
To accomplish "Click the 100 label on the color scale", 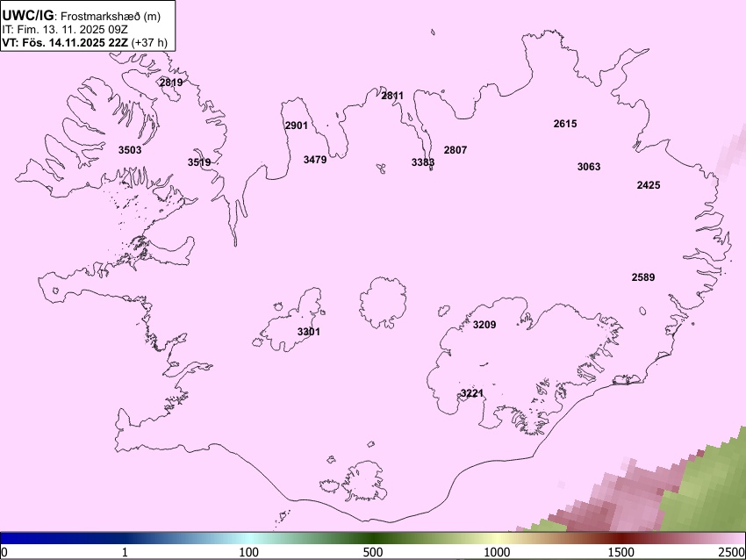I will tap(249, 552).
